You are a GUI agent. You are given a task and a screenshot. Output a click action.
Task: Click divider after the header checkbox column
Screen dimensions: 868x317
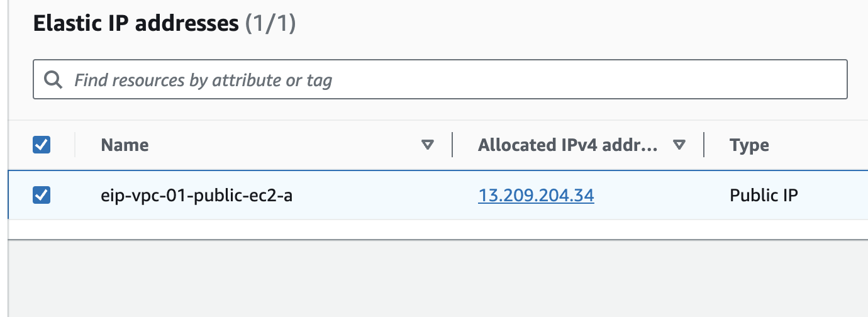75,145
